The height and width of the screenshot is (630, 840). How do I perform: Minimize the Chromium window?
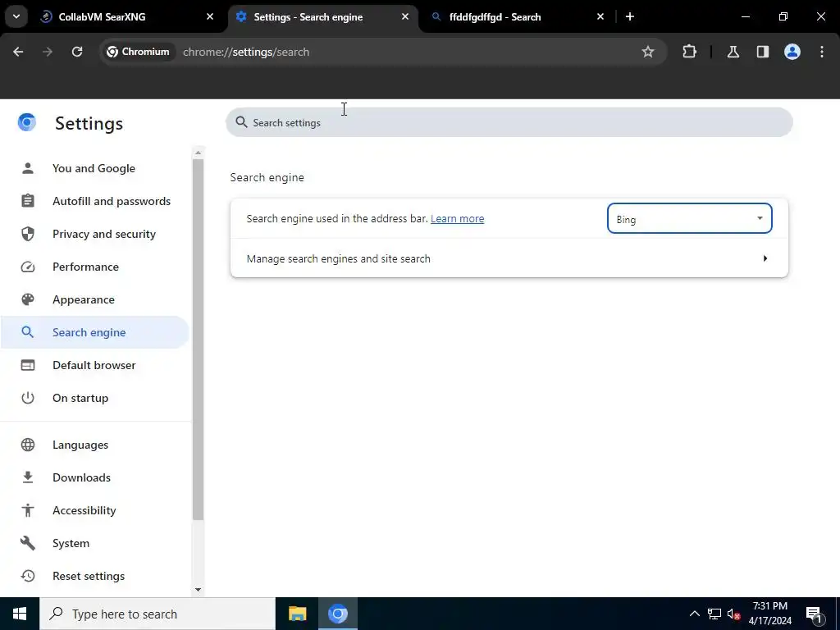coord(745,16)
